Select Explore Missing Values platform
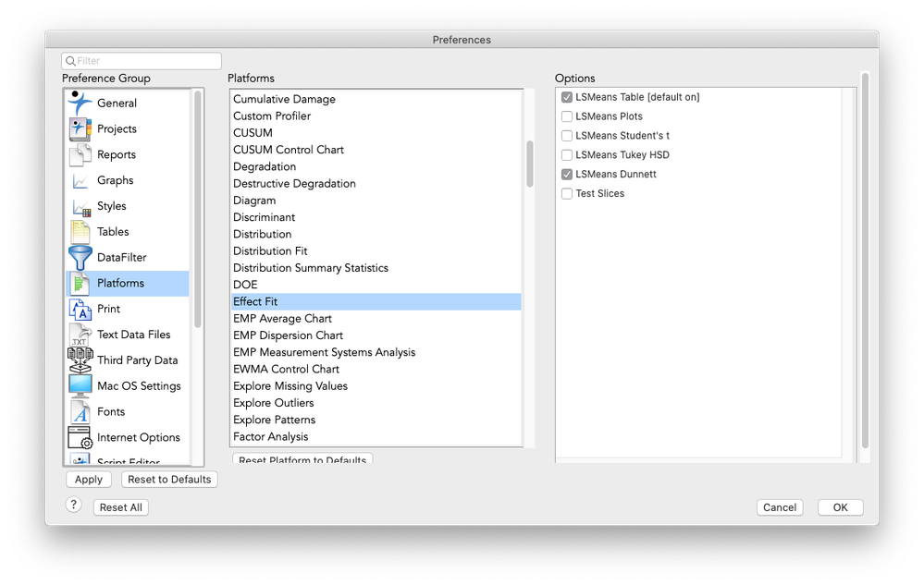The width and height of the screenshot is (924, 585). coord(376,386)
